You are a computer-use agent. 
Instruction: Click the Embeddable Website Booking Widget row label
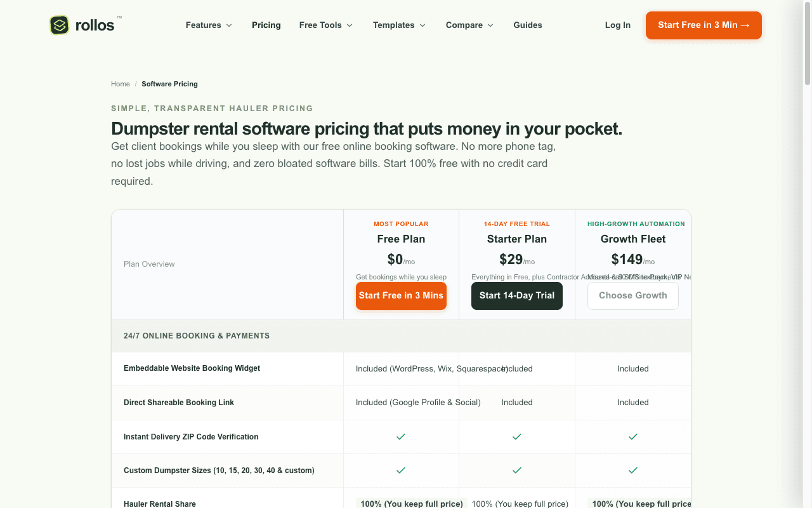tap(192, 368)
